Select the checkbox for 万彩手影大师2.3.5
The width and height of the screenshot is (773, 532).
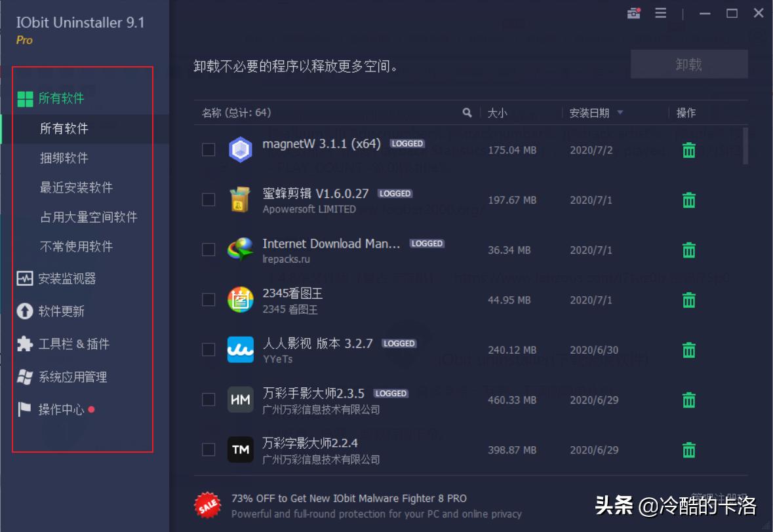click(208, 399)
